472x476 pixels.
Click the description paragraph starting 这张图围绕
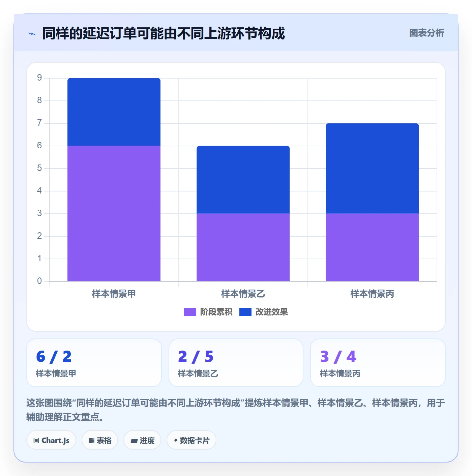pyautogui.click(x=236, y=410)
